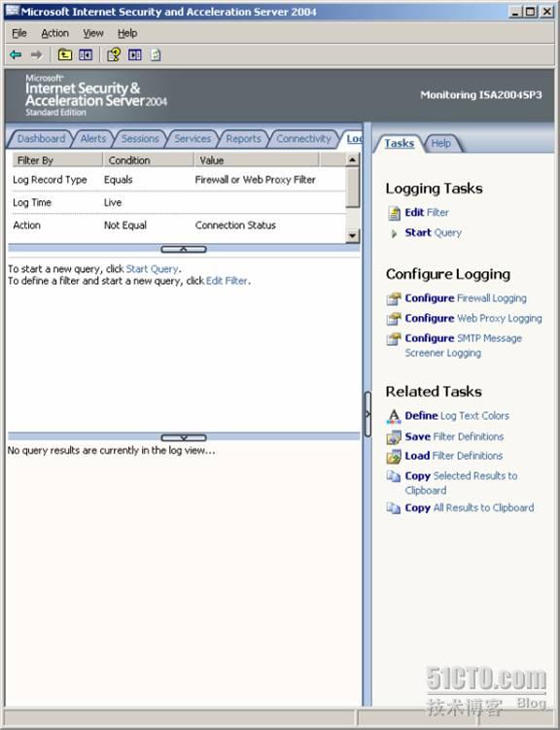Open the Help menu
Image resolution: width=560 pixels, height=730 pixels.
(x=127, y=33)
